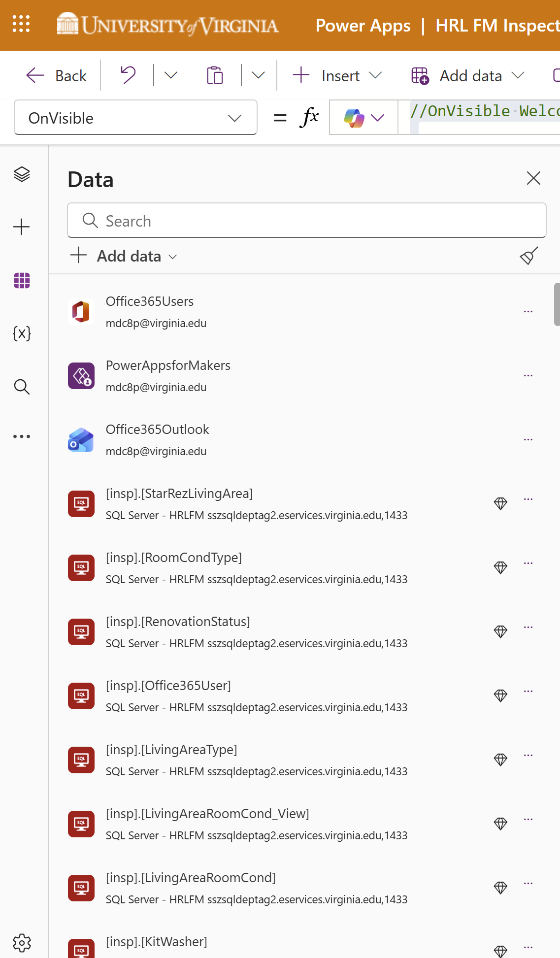
Task: Click premium diamond for [insp].[RoomCondType]
Action: coord(500,567)
